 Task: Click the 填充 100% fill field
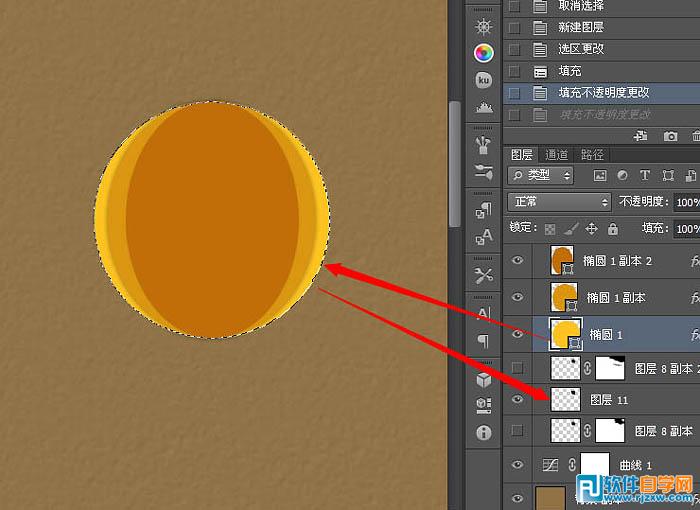coord(687,229)
